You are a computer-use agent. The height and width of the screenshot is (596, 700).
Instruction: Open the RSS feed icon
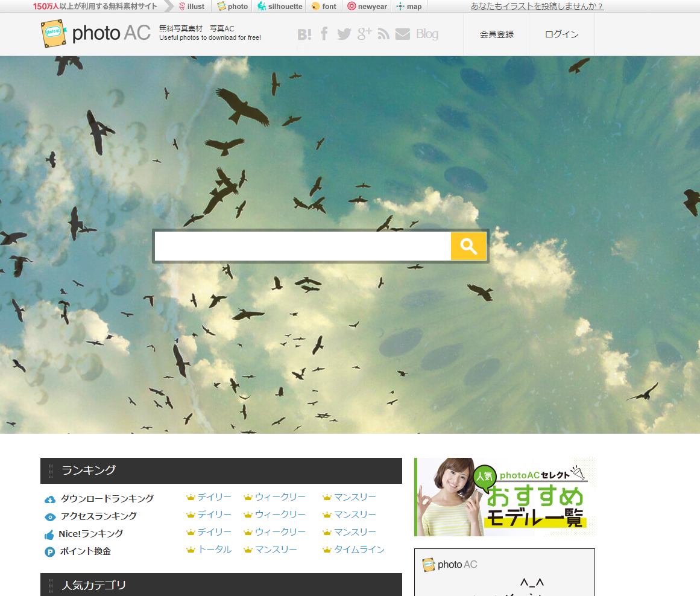click(x=383, y=34)
